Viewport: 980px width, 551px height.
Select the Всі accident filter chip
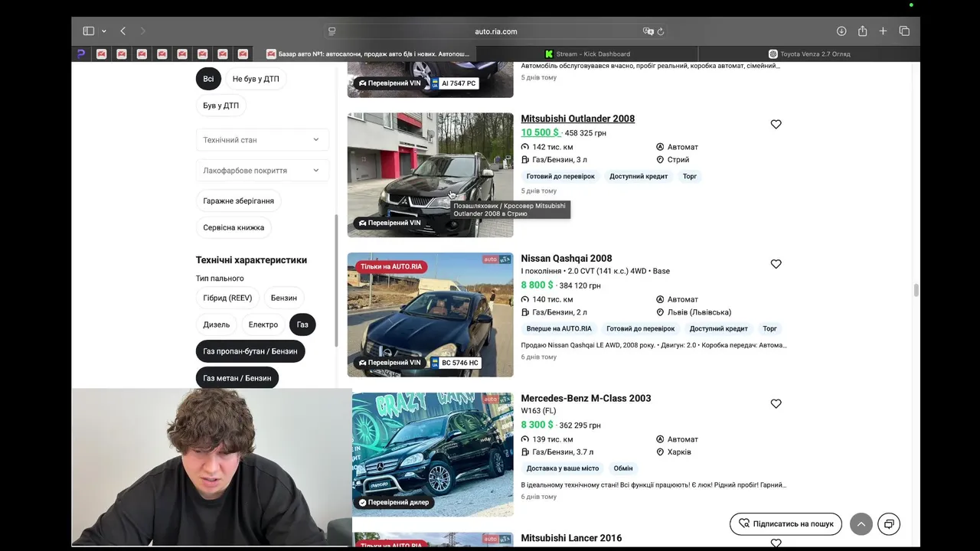click(208, 79)
